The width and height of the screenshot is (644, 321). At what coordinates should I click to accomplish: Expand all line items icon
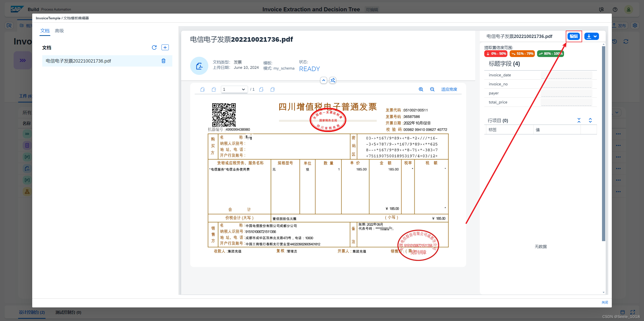pos(590,120)
